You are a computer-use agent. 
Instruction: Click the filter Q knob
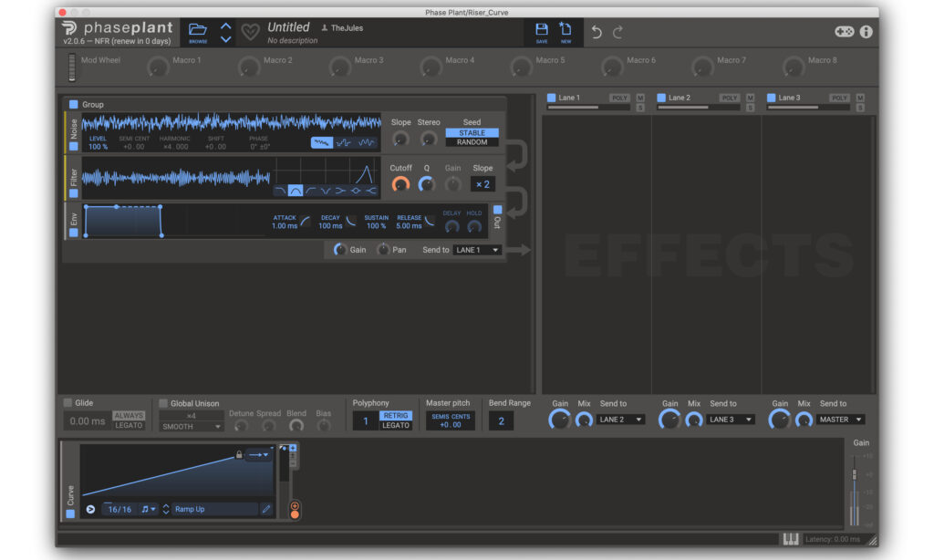click(x=427, y=184)
